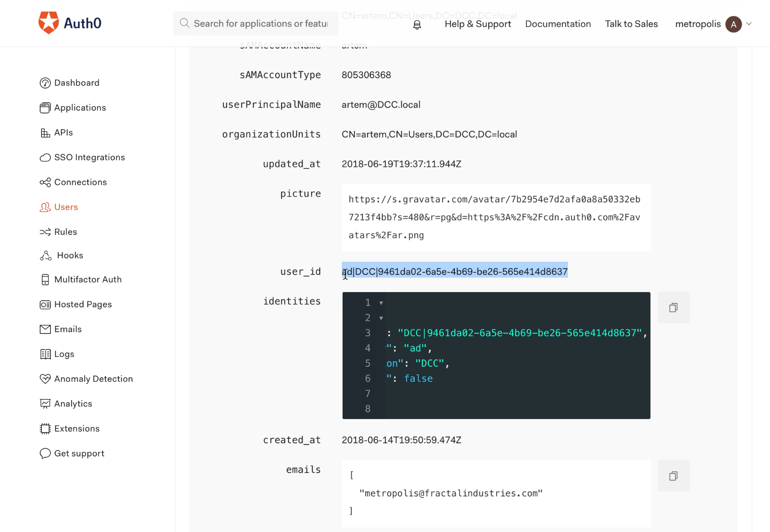Click the Dashboard sidebar icon
Image resolution: width=770 pixels, height=532 pixels.
click(45, 83)
